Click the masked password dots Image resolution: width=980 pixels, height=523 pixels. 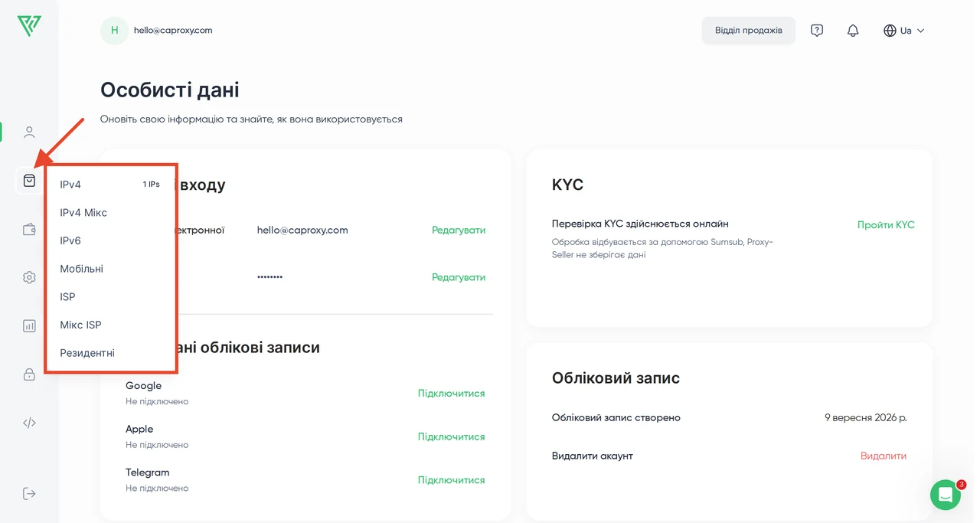[269, 277]
